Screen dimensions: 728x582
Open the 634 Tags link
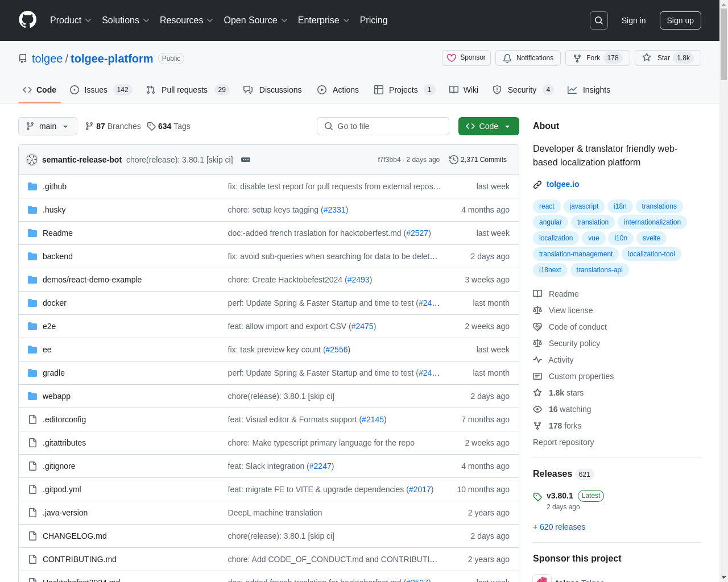[x=169, y=126]
